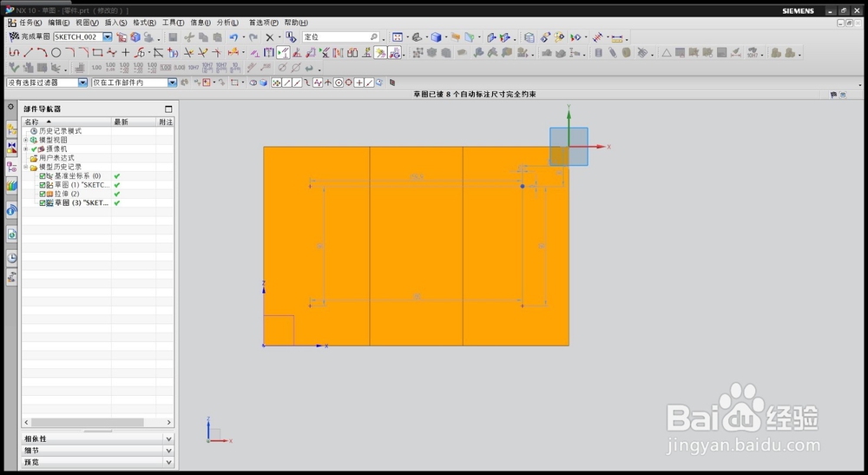Open the 没有选择过滤器 filter dropdown
This screenshot has width=868, height=475.
[x=82, y=82]
